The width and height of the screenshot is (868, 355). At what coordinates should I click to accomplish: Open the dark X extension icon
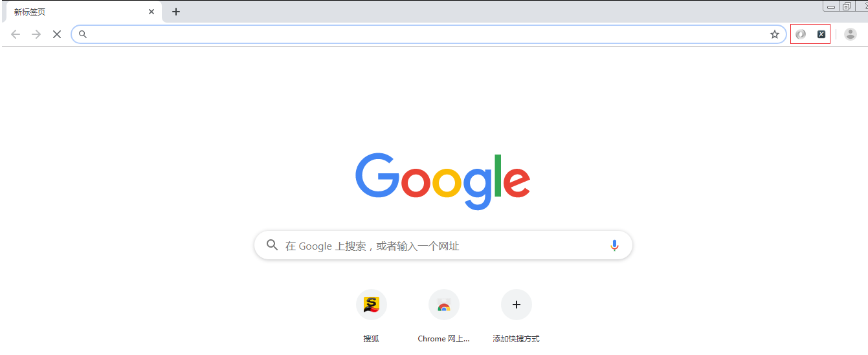(x=821, y=34)
